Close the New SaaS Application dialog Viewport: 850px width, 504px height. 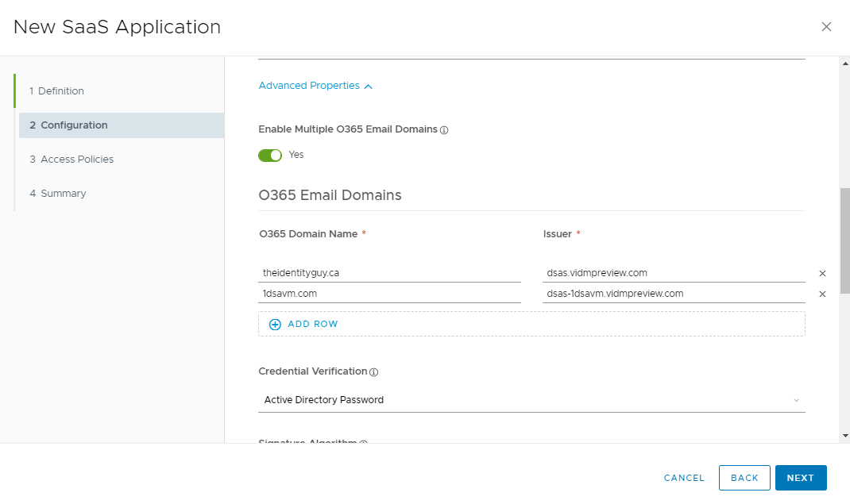826,26
